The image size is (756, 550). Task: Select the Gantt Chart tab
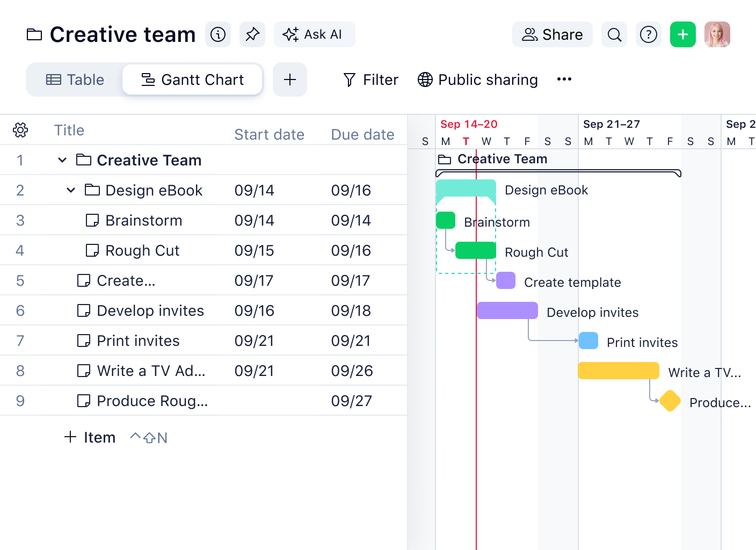point(192,79)
